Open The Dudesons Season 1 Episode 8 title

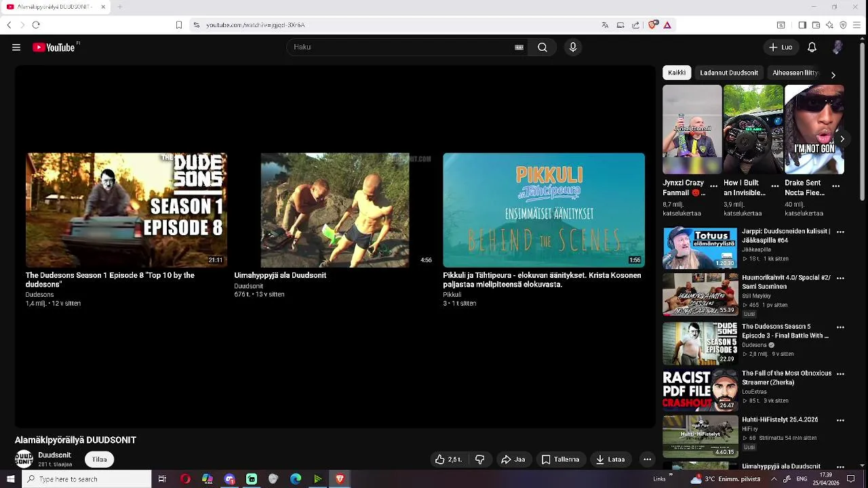click(110, 280)
